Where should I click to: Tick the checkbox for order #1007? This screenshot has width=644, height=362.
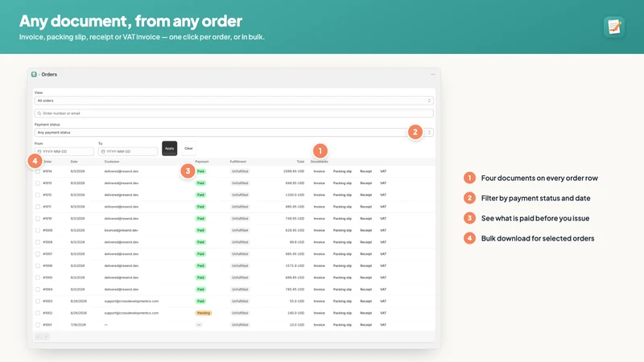click(x=38, y=254)
